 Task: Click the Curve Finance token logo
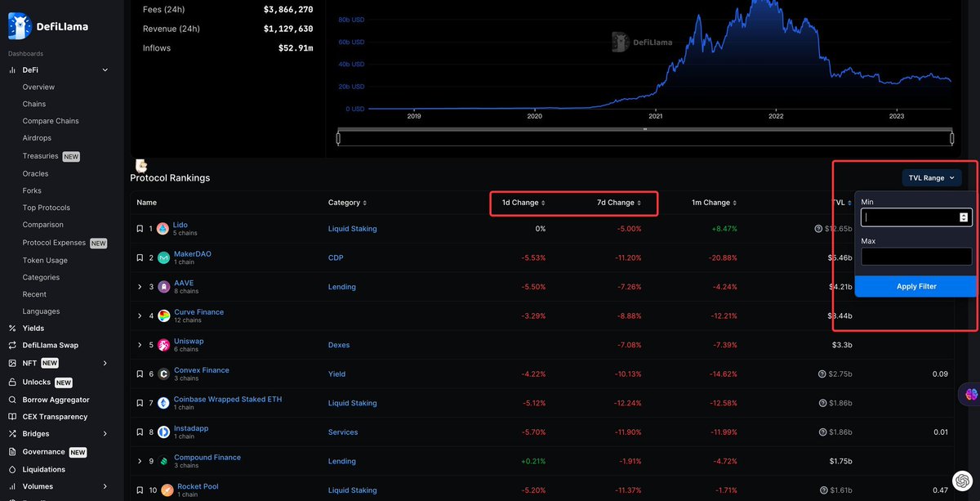pyautogui.click(x=163, y=315)
